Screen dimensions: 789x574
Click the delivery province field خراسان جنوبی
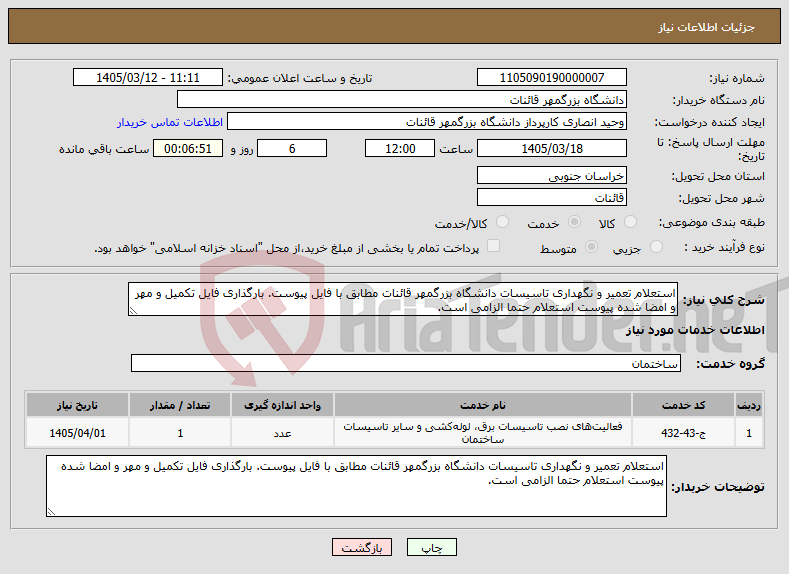pyautogui.click(x=551, y=176)
